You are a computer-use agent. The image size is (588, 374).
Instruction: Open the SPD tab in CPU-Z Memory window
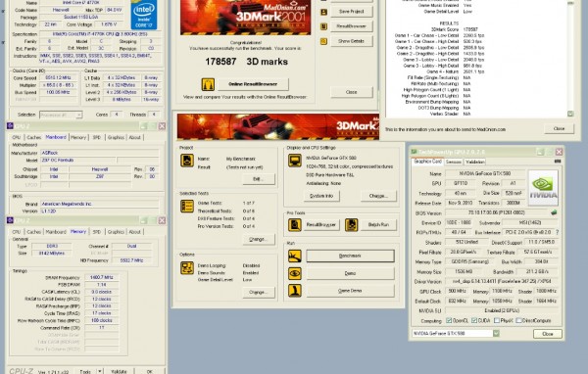tap(97, 232)
